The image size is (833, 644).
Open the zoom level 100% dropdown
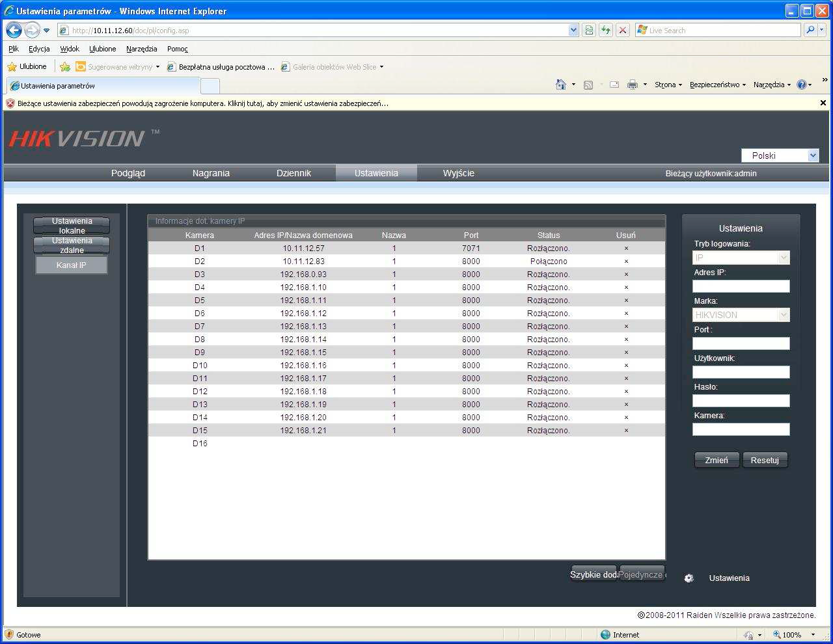[x=813, y=635]
